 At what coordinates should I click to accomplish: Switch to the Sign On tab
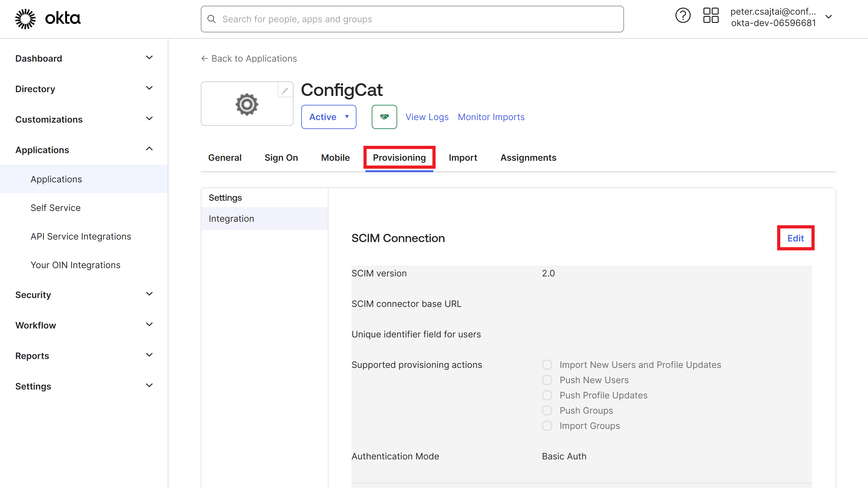(281, 157)
